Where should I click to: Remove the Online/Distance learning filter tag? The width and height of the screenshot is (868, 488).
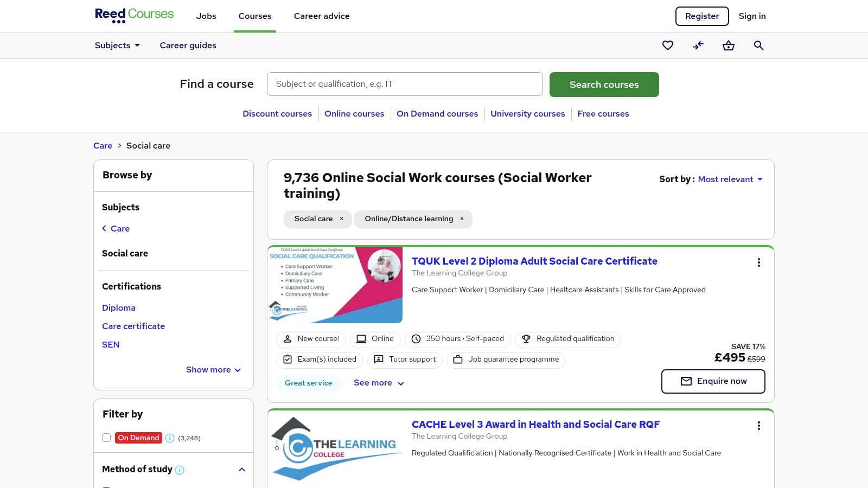coord(462,219)
